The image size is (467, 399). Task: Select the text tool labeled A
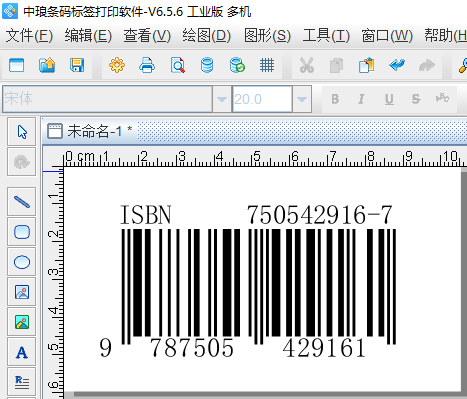(x=22, y=352)
